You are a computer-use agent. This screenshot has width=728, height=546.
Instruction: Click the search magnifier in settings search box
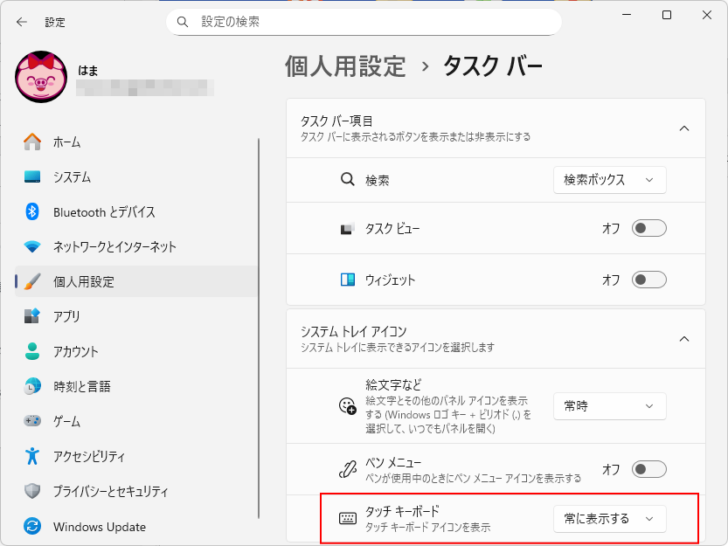tap(182, 22)
